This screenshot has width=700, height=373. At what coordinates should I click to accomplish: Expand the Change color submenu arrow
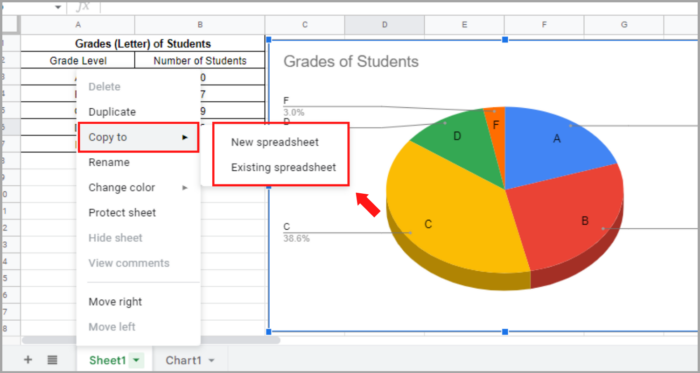pos(185,188)
